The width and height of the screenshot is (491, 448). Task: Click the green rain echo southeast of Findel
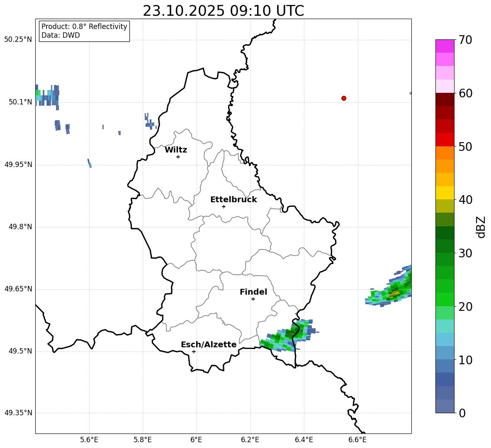[x=287, y=336]
